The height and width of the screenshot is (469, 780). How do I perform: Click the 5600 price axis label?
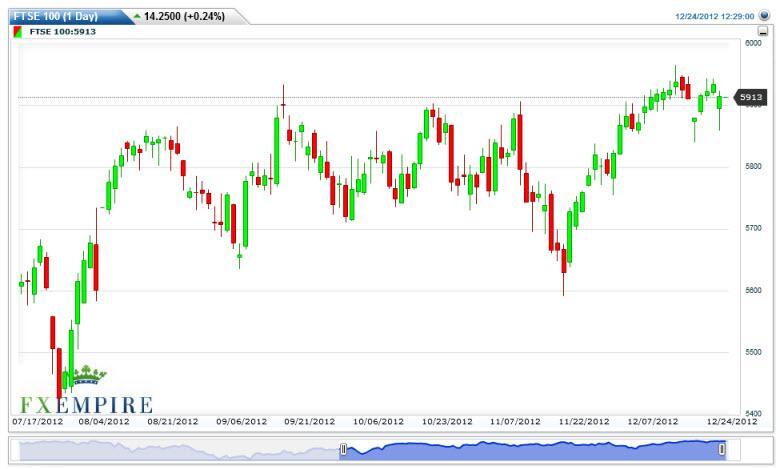(753, 290)
